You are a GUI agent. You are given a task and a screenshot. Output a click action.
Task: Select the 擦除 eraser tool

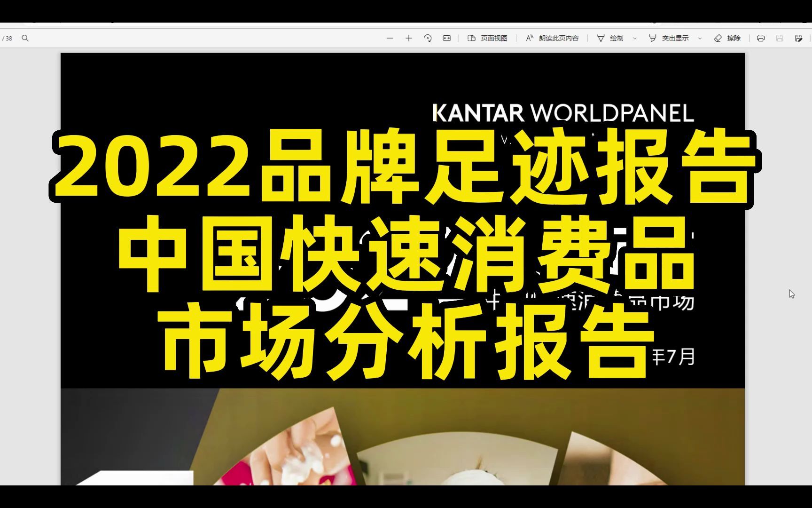click(x=727, y=38)
